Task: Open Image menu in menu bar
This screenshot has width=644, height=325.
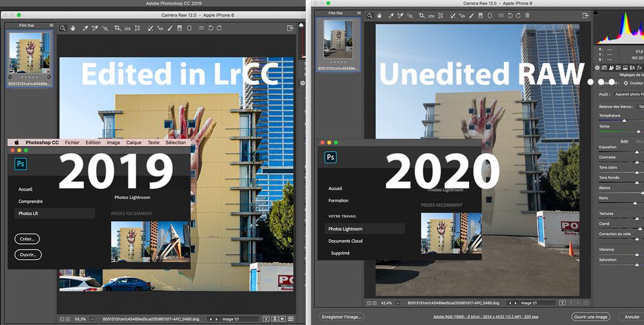Action: coord(114,142)
